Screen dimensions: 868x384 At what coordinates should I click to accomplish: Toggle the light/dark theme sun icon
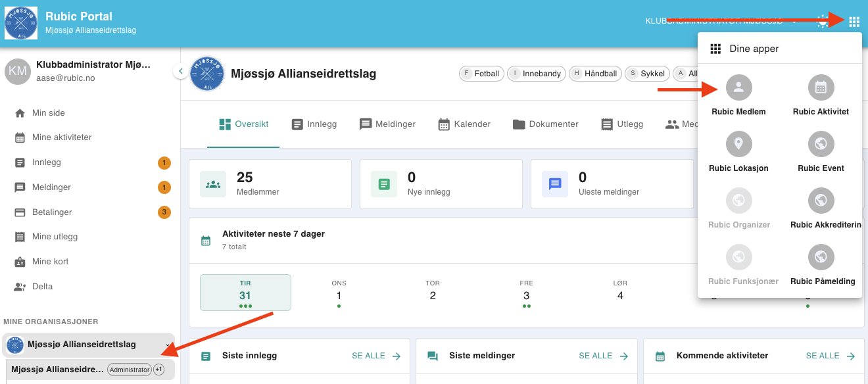[823, 22]
